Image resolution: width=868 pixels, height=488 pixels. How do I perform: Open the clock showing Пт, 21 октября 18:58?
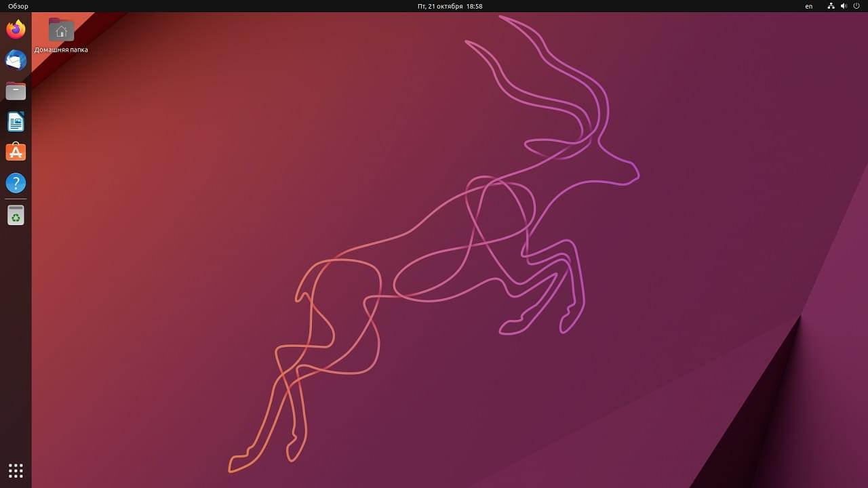click(450, 6)
